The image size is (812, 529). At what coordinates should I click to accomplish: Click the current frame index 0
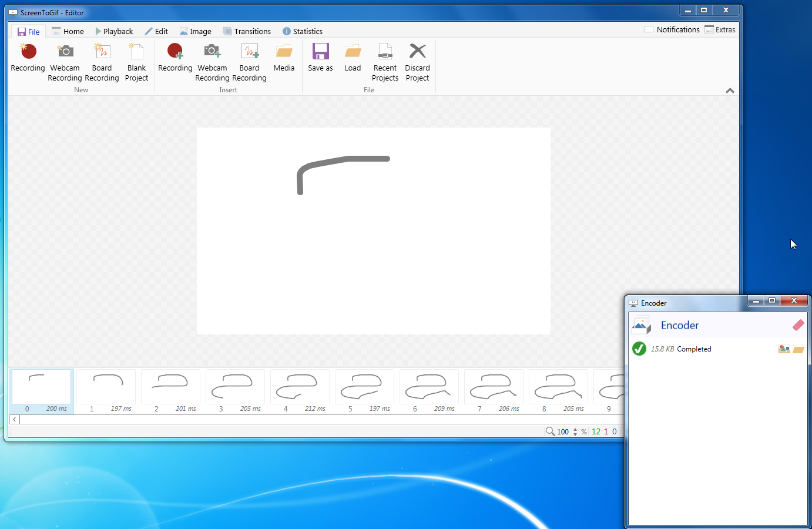point(615,431)
